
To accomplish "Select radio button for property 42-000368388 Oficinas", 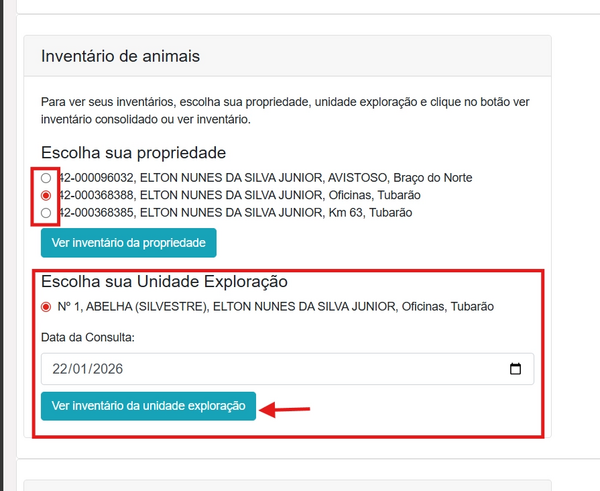I will click(x=46, y=195).
